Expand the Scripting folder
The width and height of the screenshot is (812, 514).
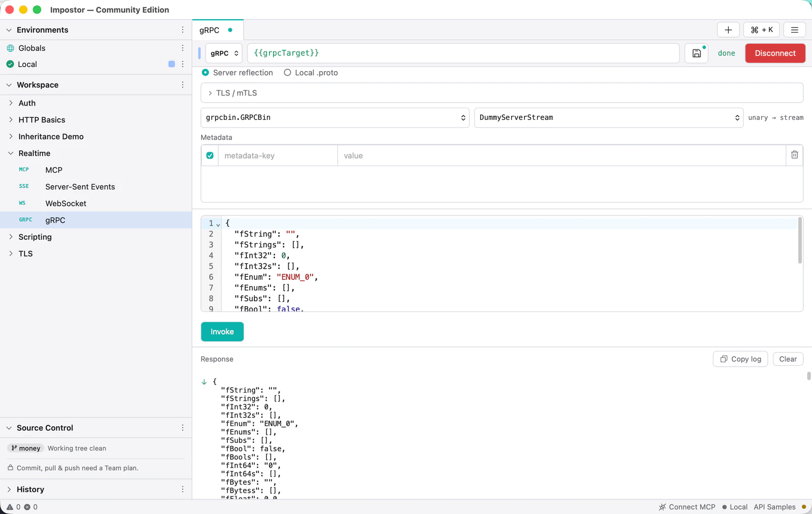(x=11, y=237)
